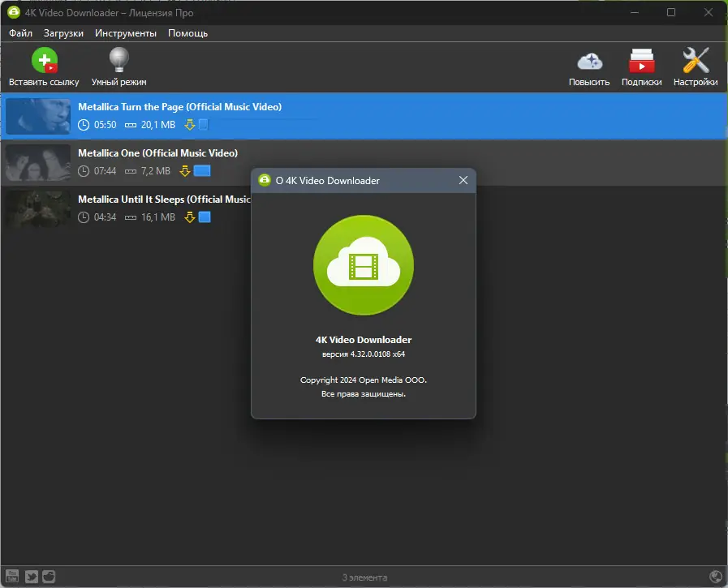Click the app icon in main window title bar
728x588 pixels.
[14, 12]
